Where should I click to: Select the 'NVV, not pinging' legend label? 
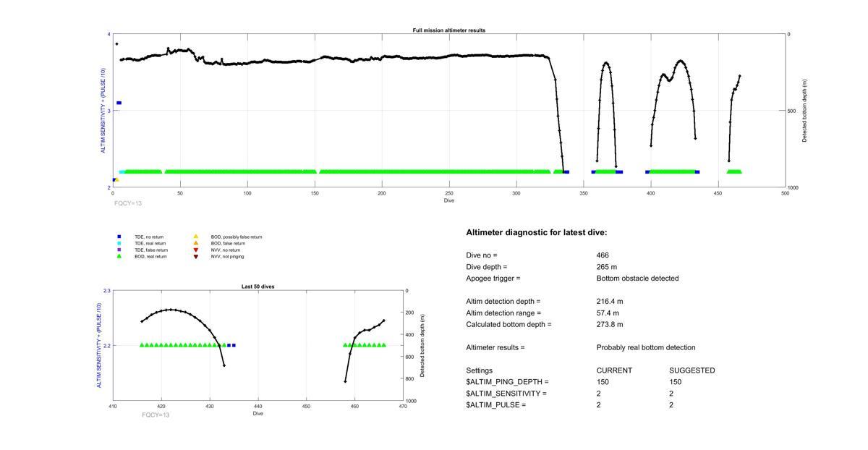(227, 257)
